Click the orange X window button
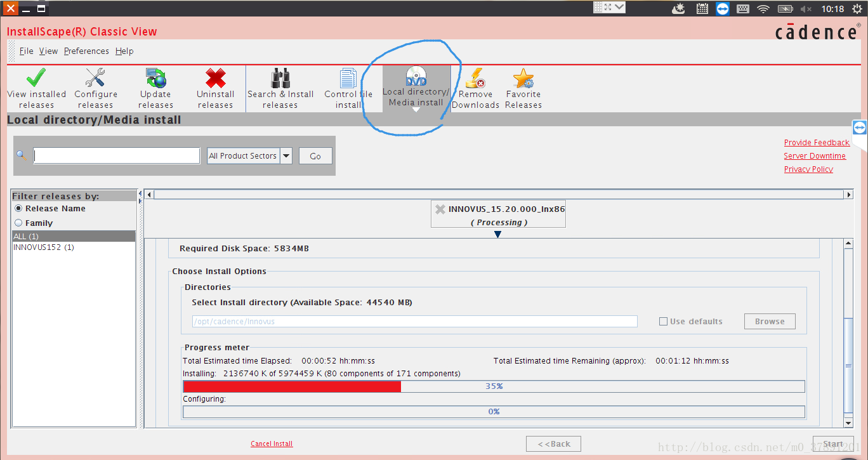 [x=11, y=9]
